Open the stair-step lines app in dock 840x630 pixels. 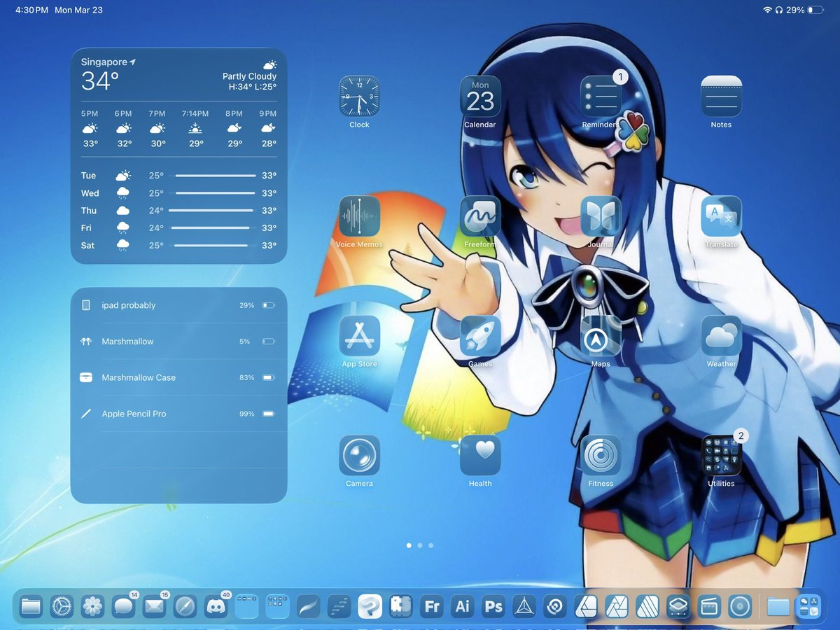pyautogui.click(x=339, y=606)
